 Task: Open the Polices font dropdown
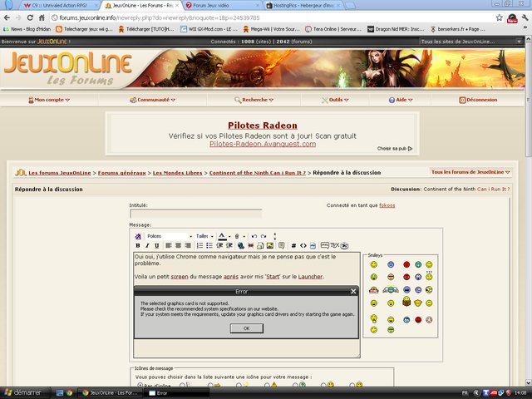169,236
